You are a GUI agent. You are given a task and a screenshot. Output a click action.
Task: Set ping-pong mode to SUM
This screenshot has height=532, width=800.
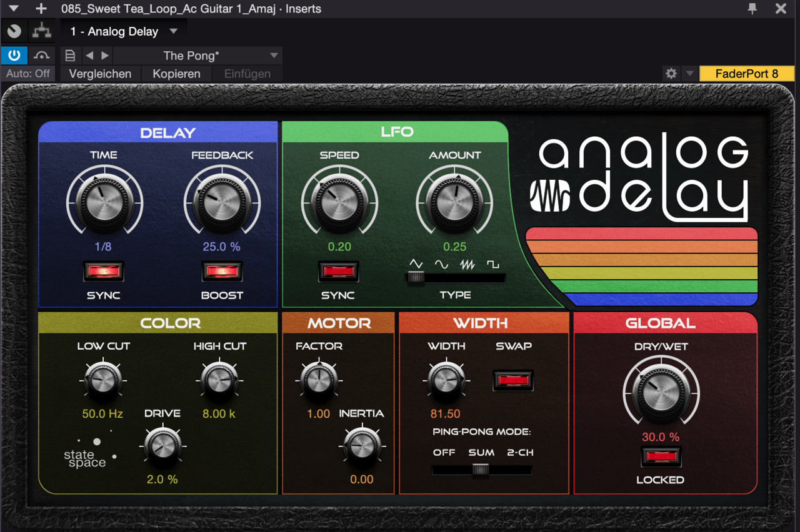pos(481,452)
